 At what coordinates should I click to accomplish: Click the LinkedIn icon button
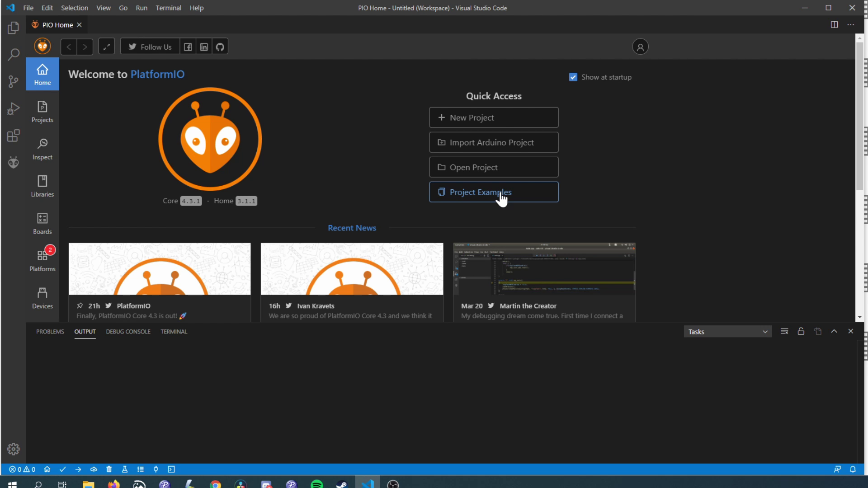click(203, 47)
